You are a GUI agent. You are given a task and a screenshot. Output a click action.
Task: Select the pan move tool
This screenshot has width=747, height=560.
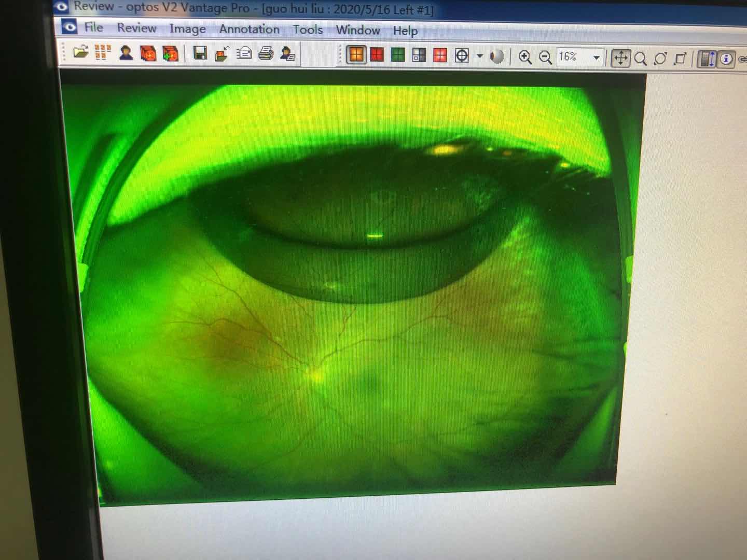pyautogui.click(x=620, y=58)
